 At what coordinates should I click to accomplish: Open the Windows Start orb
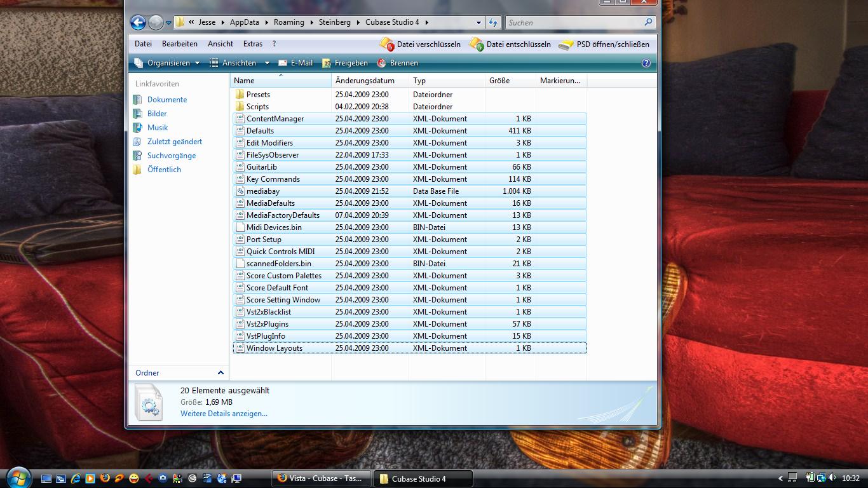pyautogui.click(x=18, y=477)
